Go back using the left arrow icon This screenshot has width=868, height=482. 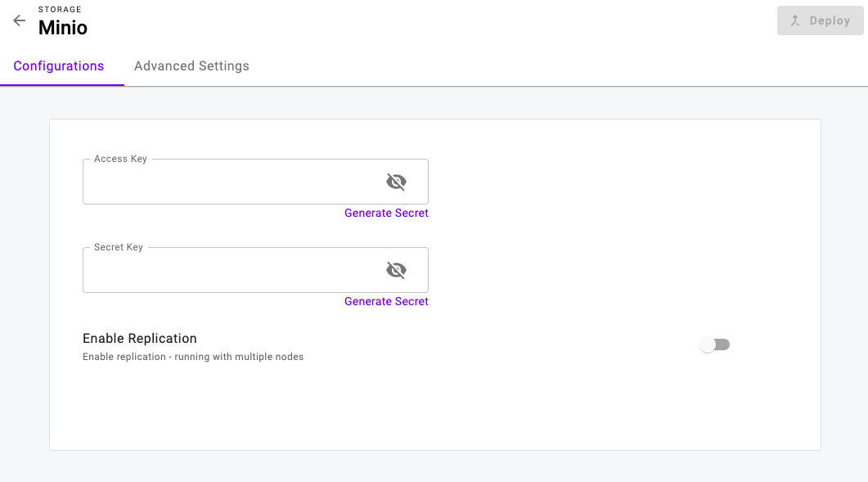20,20
